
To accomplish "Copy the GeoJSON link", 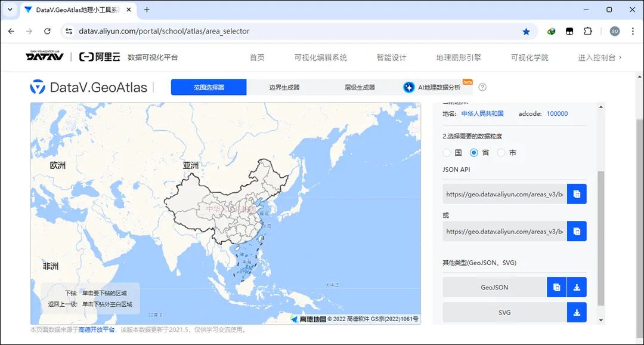I will pos(556,287).
